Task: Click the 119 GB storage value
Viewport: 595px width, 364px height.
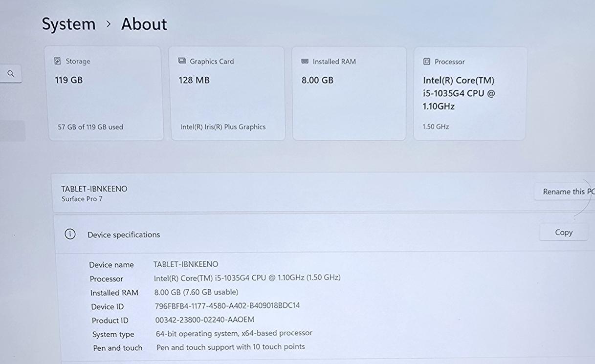Action: coord(69,80)
